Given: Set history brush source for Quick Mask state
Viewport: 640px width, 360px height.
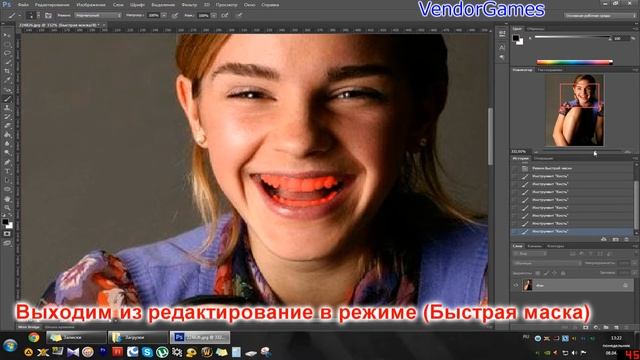Looking at the screenshot, I should 516,168.
